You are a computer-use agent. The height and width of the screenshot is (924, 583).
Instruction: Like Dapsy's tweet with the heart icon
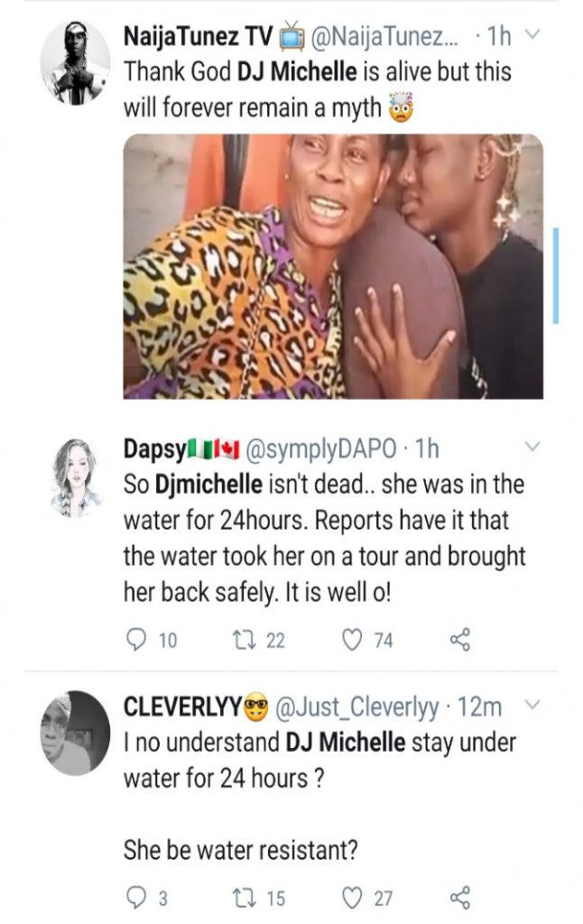(x=352, y=640)
